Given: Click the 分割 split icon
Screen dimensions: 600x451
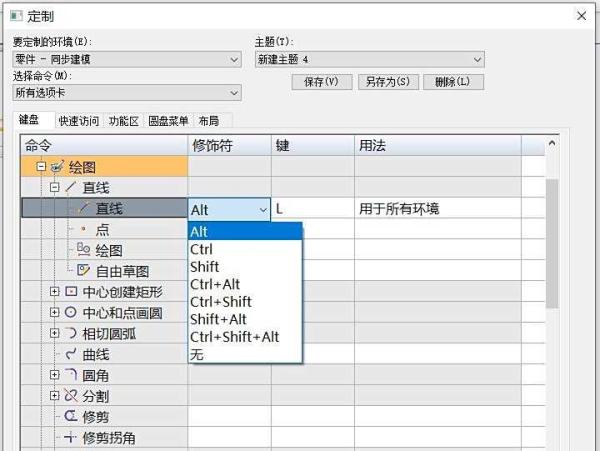Looking at the screenshot, I should (71, 395).
